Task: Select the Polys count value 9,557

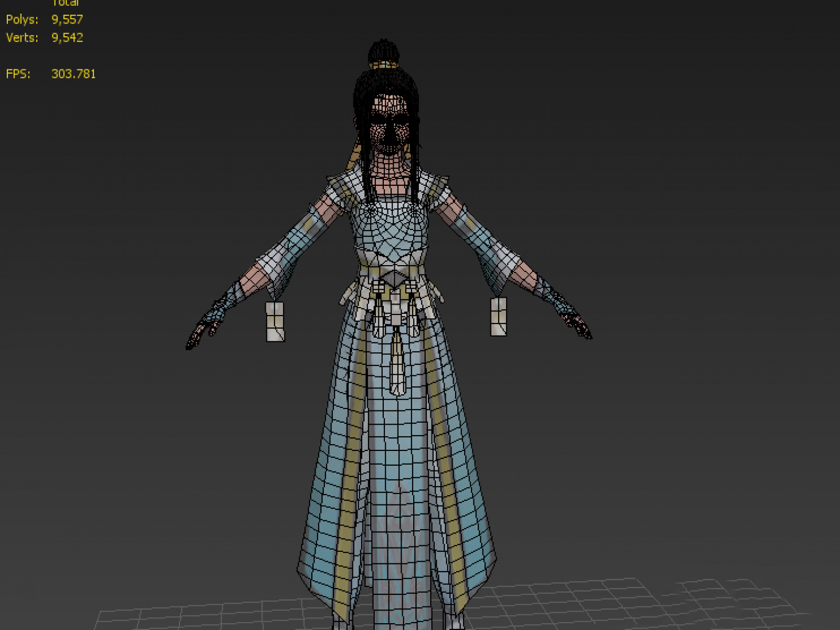Action: click(x=67, y=20)
